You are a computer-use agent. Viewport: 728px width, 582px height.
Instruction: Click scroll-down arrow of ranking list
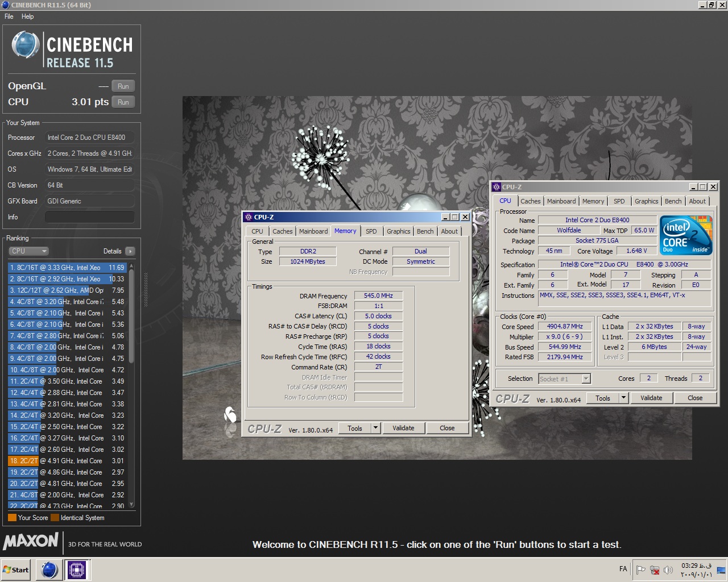pos(132,504)
